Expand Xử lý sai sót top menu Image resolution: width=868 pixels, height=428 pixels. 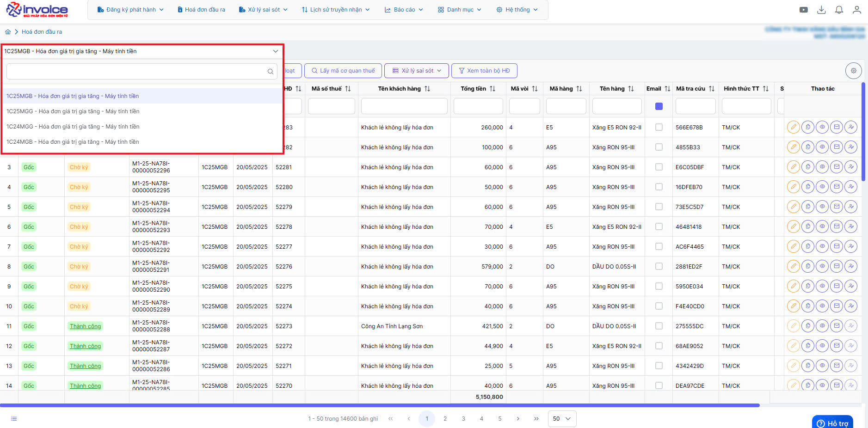click(263, 10)
